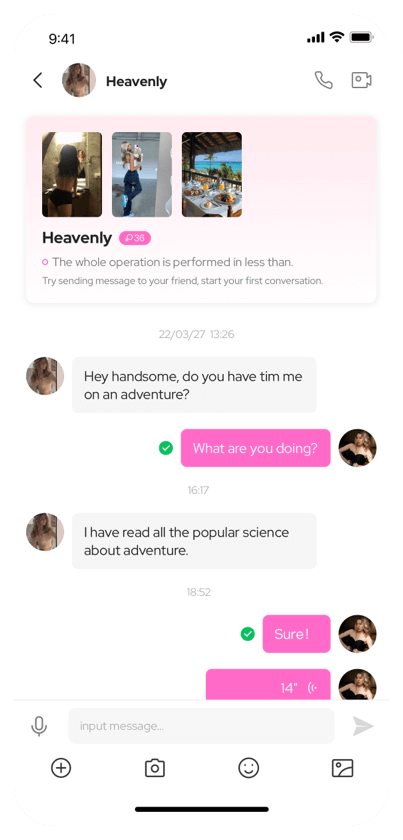Tap the pink 36 badge next to Heavenly

[135, 238]
